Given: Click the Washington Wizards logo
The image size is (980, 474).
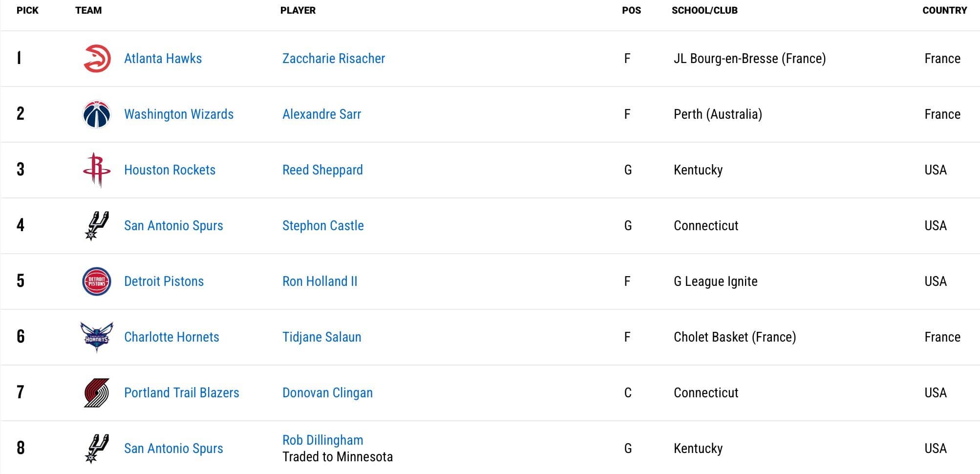Looking at the screenshot, I should pos(97,114).
